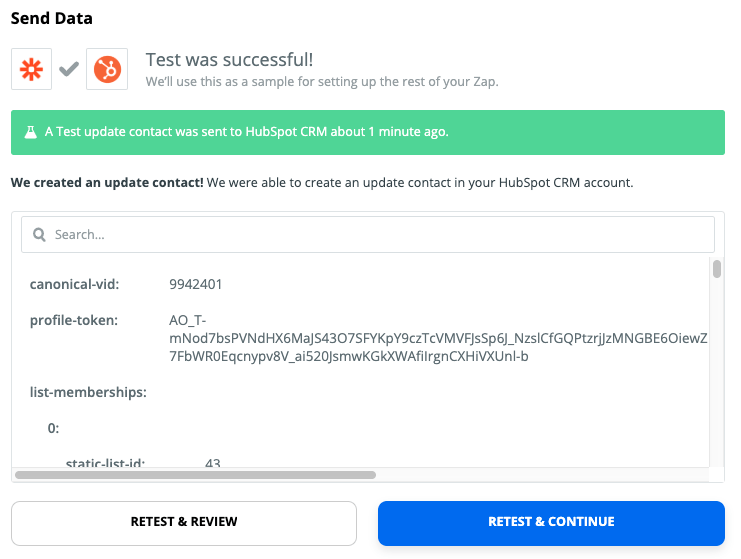Click the vertical scrollbar thumb in results
Viewport: 741px width, 559px height.
716,269
